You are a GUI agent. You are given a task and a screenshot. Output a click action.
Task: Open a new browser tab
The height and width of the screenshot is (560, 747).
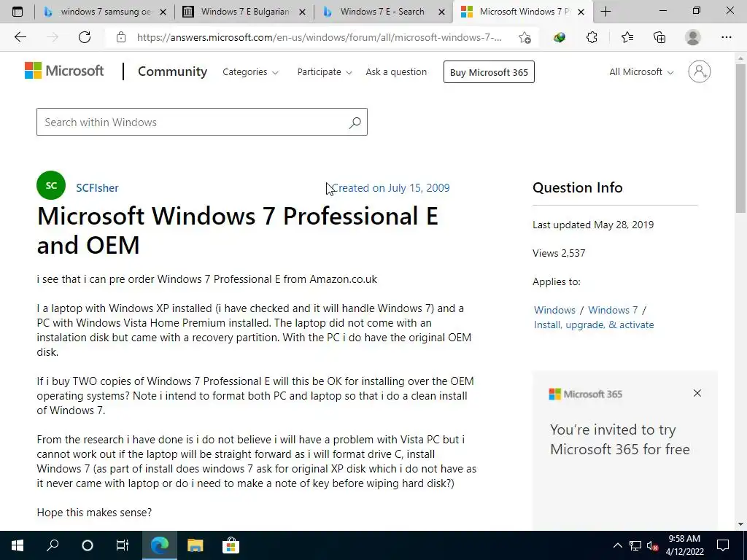(605, 12)
